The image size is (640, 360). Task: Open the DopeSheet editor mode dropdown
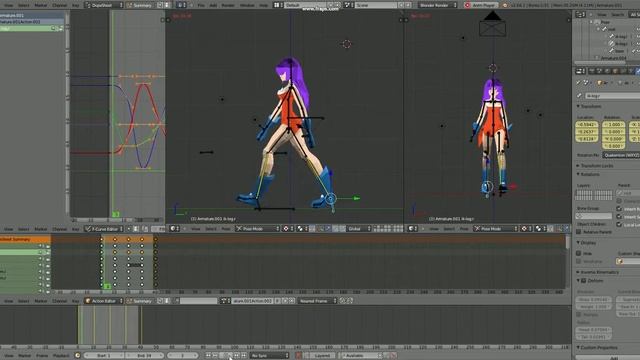104,5
